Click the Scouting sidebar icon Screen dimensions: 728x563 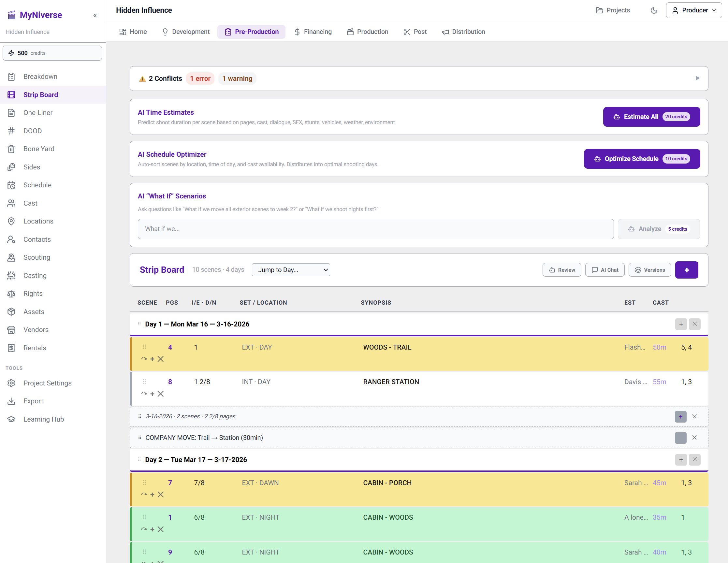(x=11, y=257)
